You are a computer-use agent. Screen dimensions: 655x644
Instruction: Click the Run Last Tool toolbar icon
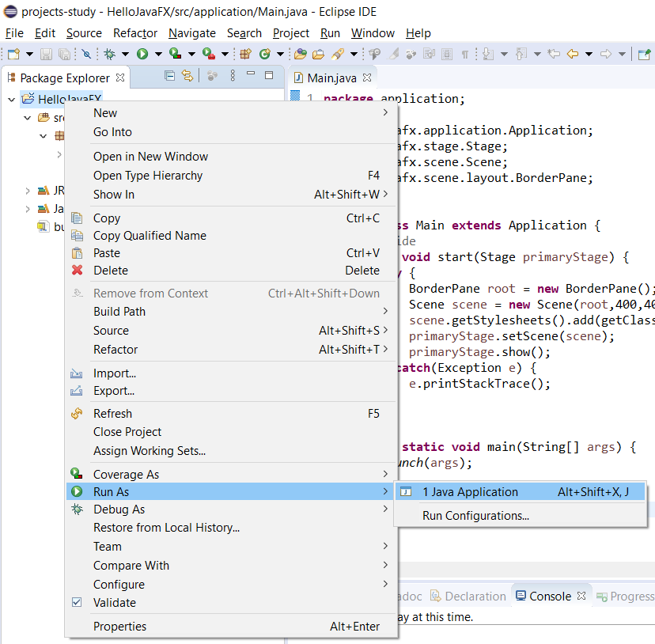209,54
